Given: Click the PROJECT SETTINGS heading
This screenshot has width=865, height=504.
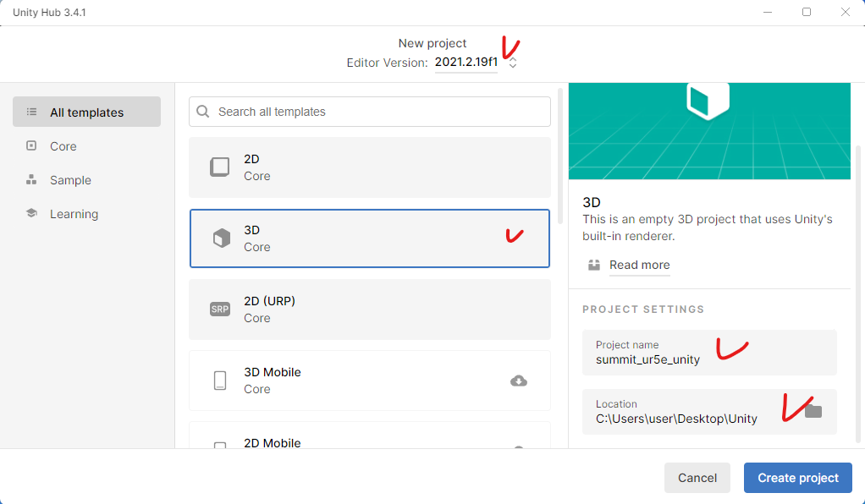Looking at the screenshot, I should pos(643,310).
